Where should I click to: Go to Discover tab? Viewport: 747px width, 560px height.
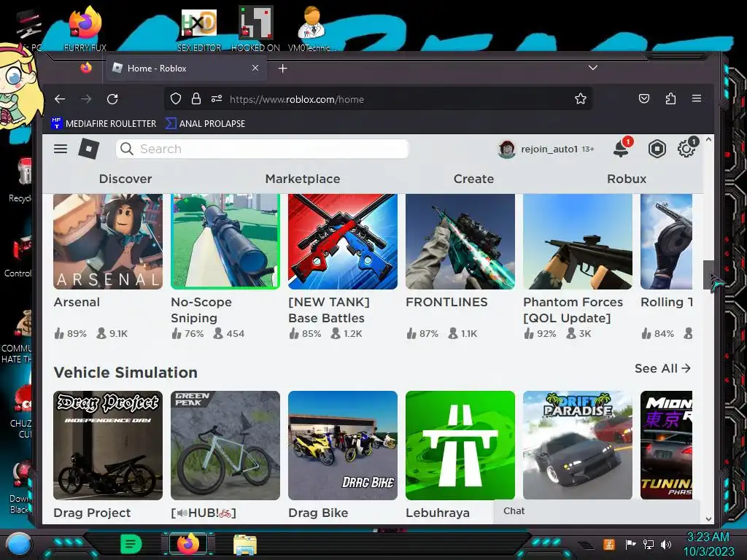[125, 179]
